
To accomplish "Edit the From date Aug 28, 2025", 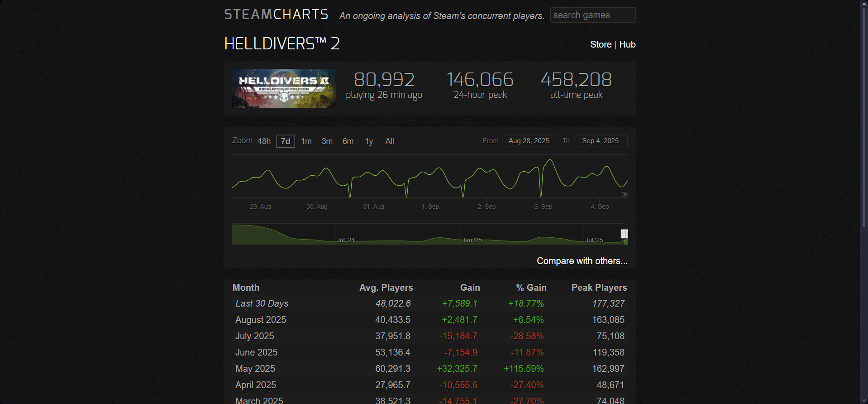I will coord(529,141).
